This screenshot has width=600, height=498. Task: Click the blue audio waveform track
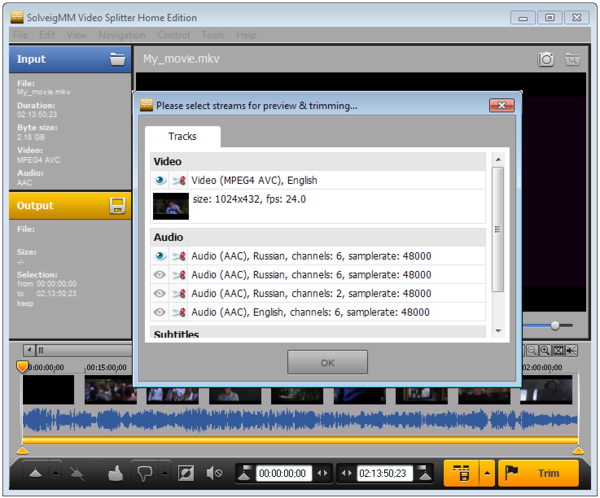(x=300, y=420)
